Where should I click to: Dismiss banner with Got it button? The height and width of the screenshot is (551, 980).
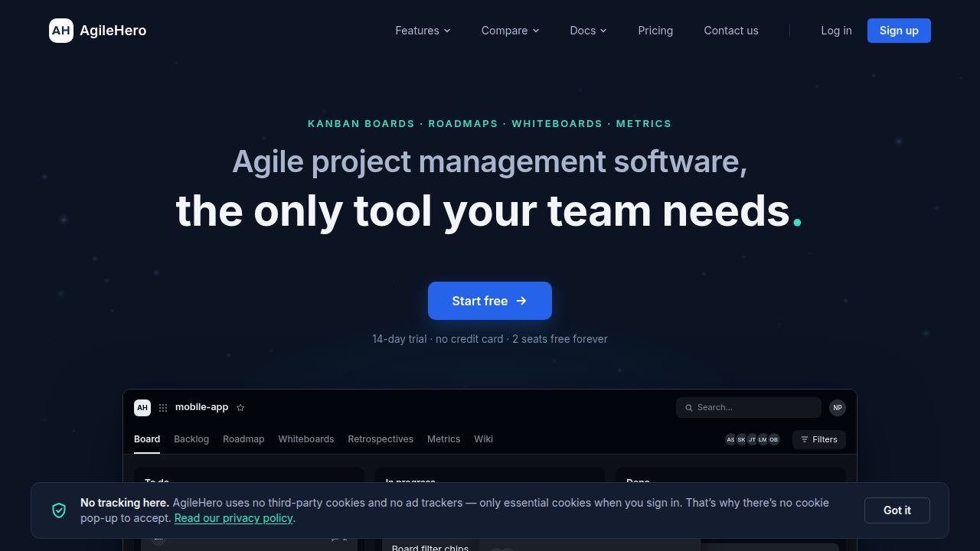(x=897, y=510)
